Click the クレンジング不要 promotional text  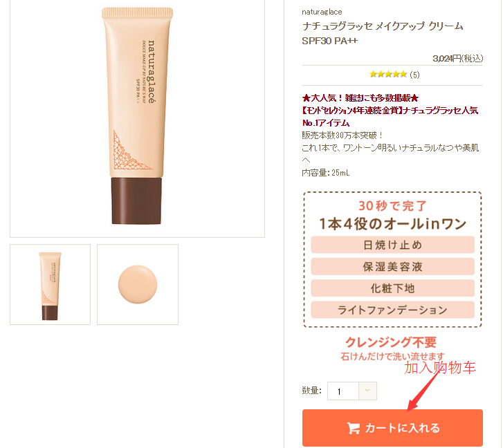pyautogui.click(x=391, y=342)
